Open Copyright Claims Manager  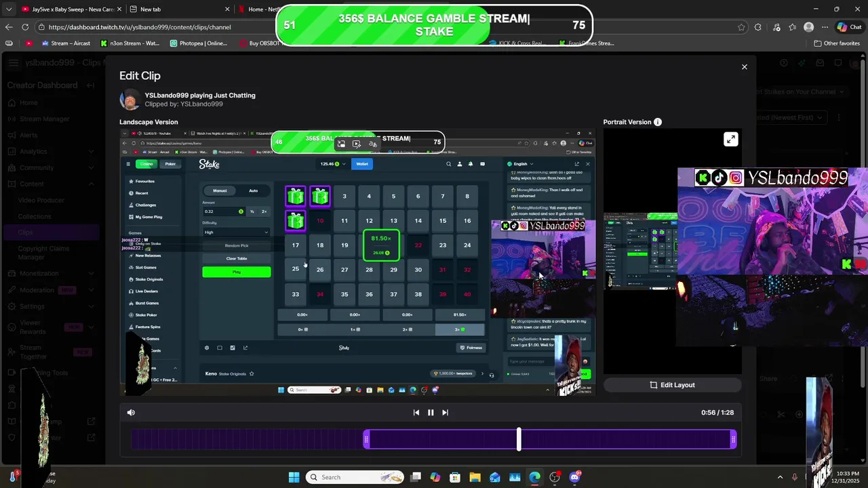click(x=43, y=253)
